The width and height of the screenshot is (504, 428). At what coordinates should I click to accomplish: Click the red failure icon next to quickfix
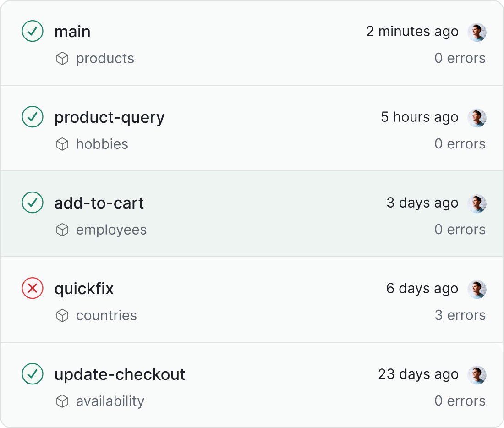coord(32,289)
